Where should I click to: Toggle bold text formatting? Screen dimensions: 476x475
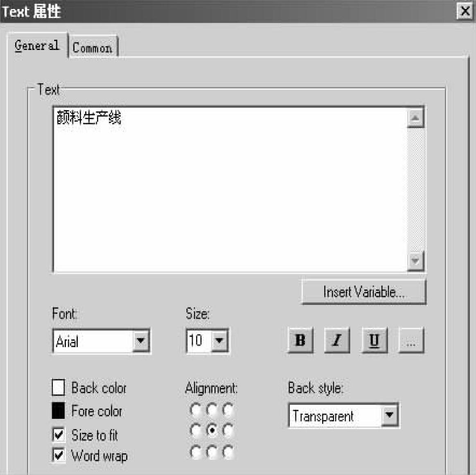(300, 340)
